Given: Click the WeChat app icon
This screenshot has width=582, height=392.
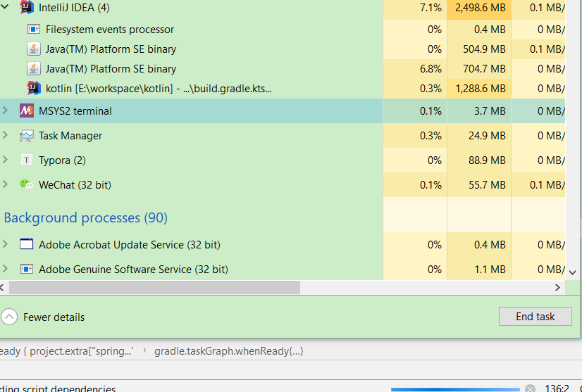Looking at the screenshot, I should point(26,184).
